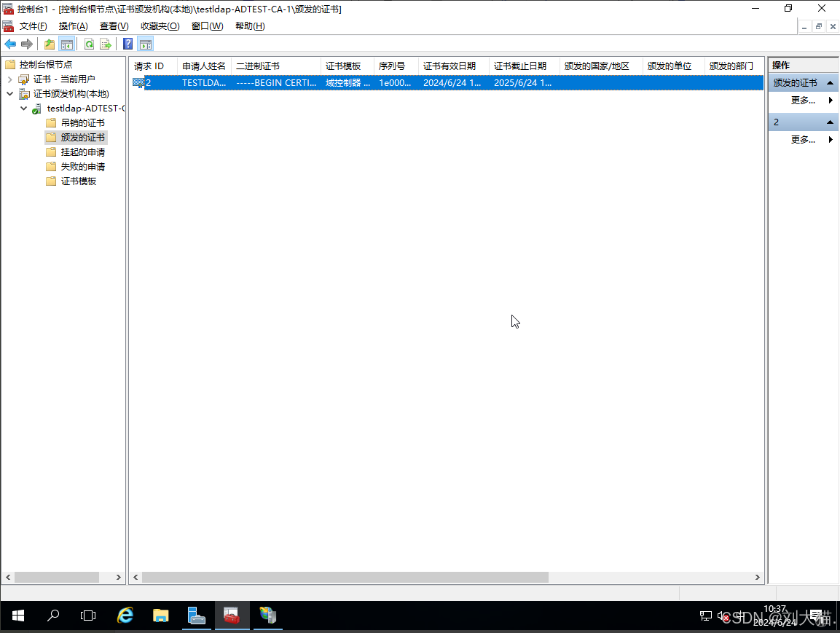The height and width of the screenshot is (633, 840).
Task: Switch to the MMC toolbox taskbar icon
Action: pos(232,616)
